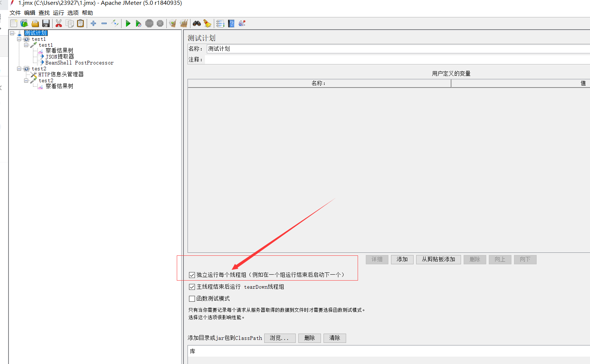Click the Shutdown gray X icon
Viewport: 590px width, 364px height.
tap(160, 23)
